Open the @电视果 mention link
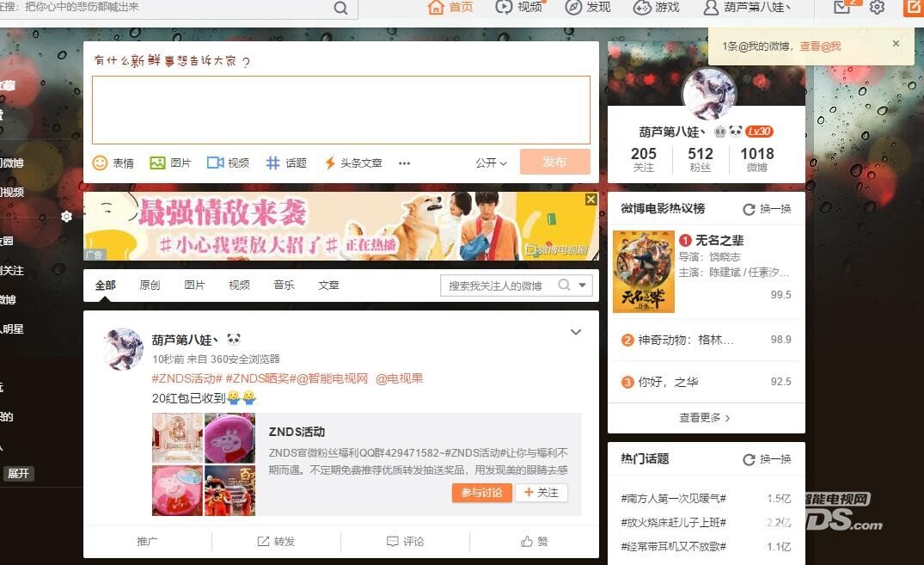The width and height of the screenshot is (924, 565). click(400, 378)
